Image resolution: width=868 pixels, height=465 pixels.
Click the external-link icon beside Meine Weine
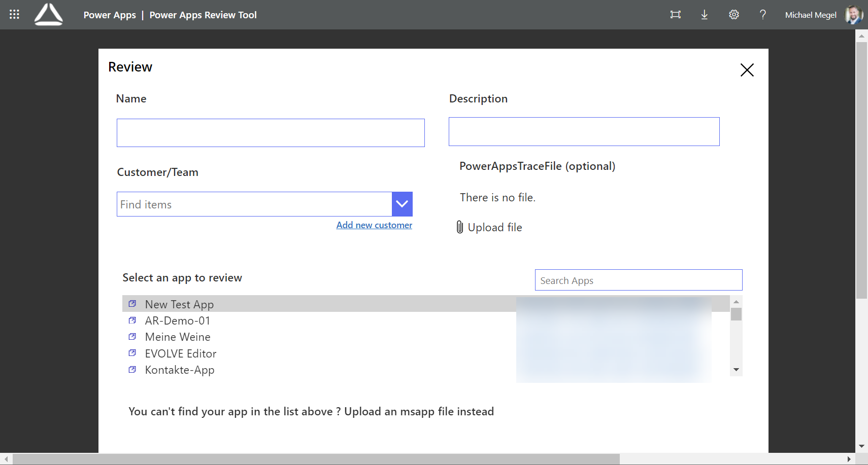pos(132,336)
